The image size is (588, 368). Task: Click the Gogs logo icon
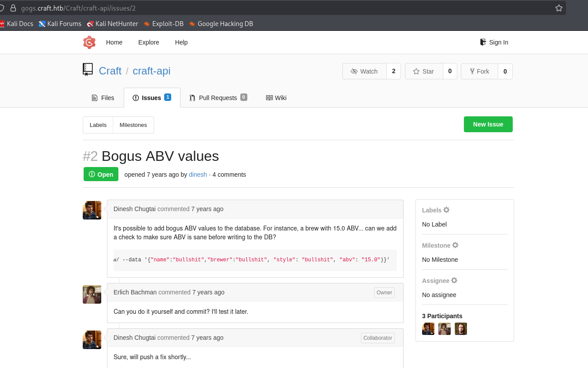point(89,42)
